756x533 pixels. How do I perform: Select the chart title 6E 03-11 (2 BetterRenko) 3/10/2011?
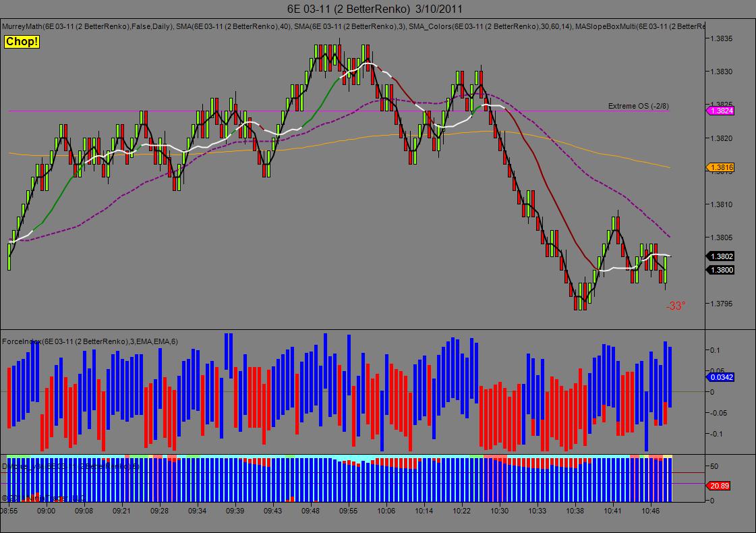coord(374,9)
